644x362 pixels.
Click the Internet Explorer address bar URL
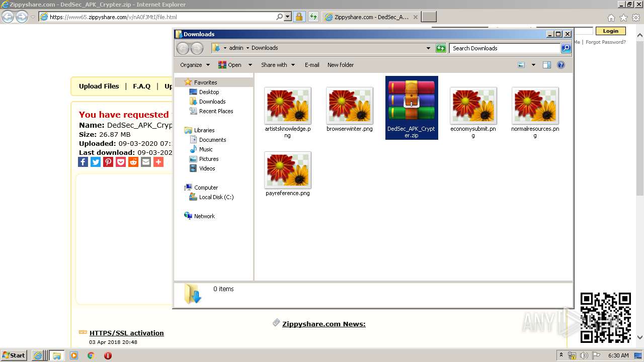tap(113, 17)
